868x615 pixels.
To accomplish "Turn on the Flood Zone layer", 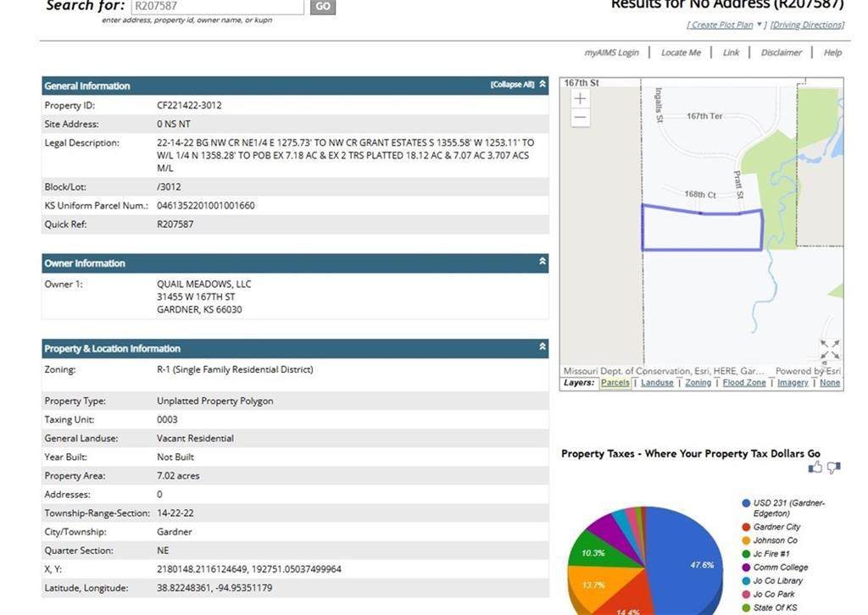I will click(x=743, y=383).
